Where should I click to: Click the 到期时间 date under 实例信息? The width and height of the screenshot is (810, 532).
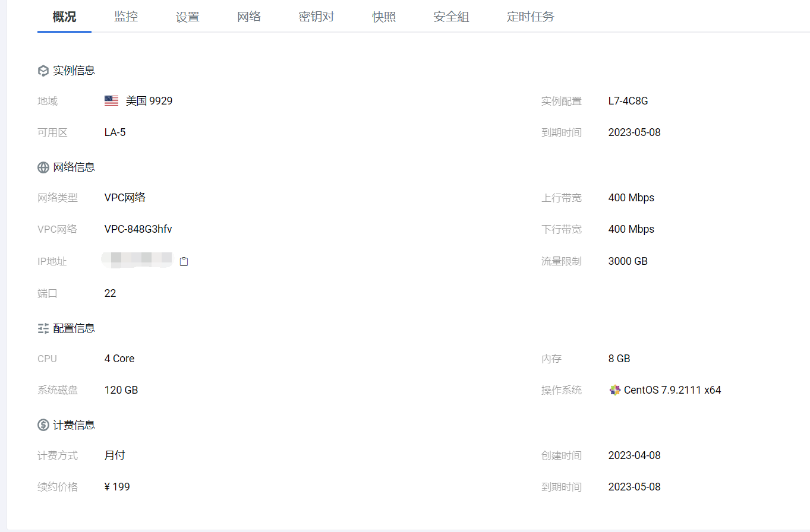634,132
